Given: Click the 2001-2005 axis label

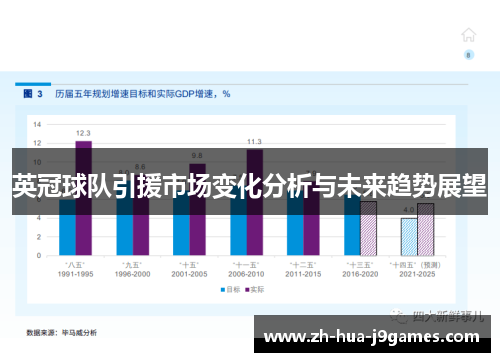Looking at the screenshot, I should click(x=189, y=274).
